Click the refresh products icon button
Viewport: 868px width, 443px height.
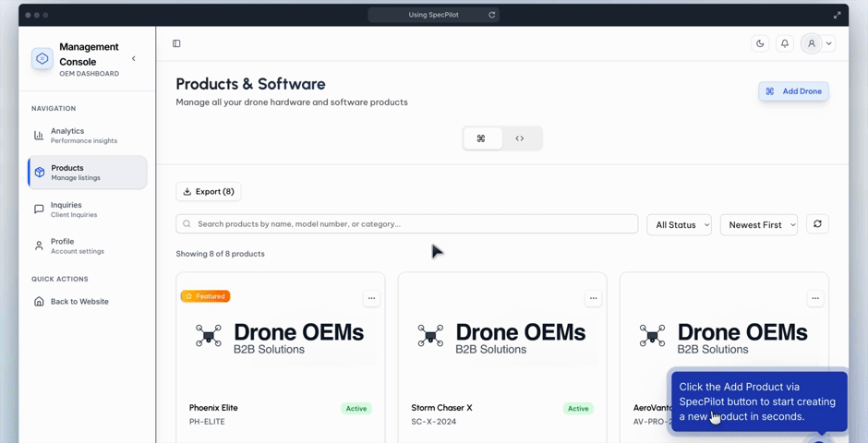pos(817,224)
